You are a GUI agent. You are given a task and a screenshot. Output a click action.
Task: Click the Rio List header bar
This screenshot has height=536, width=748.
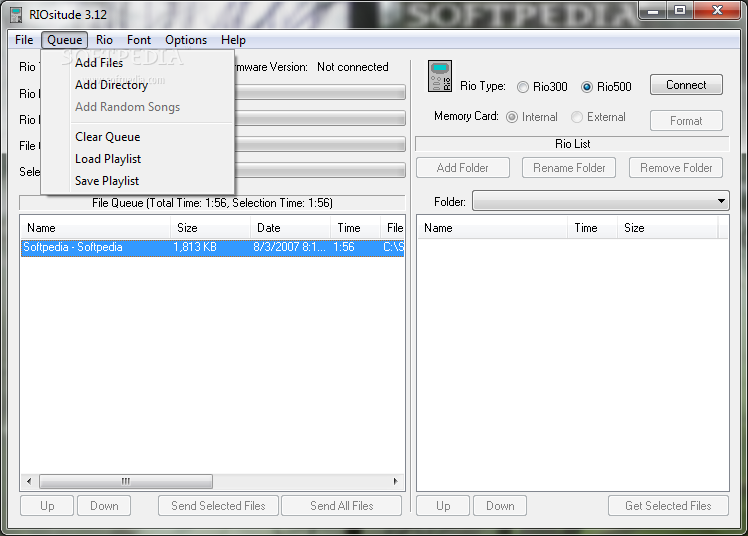pos(572,144)
